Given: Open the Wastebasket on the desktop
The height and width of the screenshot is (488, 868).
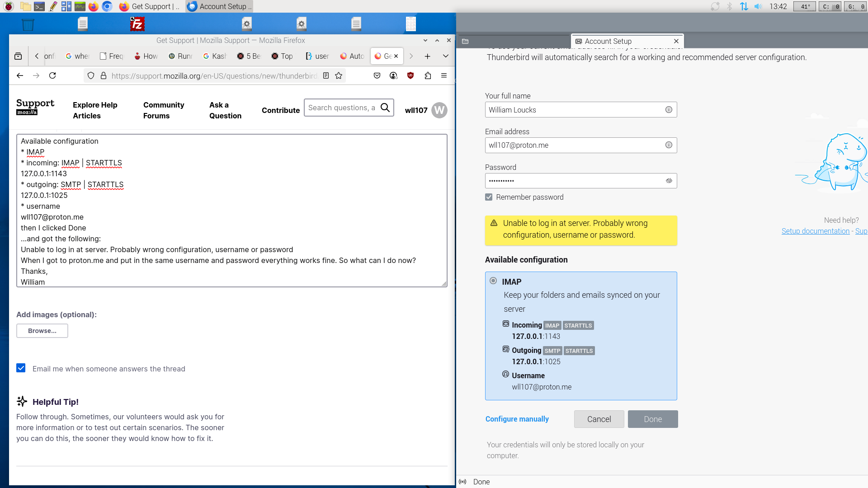Looking at the screenshot, I should pyautogui.click(x=28, y=24).
